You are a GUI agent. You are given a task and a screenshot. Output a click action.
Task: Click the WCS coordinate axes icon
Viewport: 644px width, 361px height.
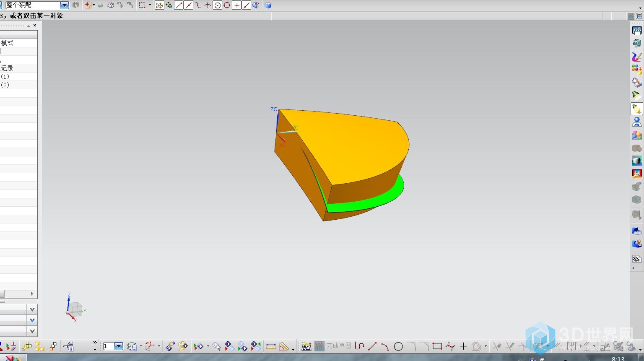tap(150, 346)
